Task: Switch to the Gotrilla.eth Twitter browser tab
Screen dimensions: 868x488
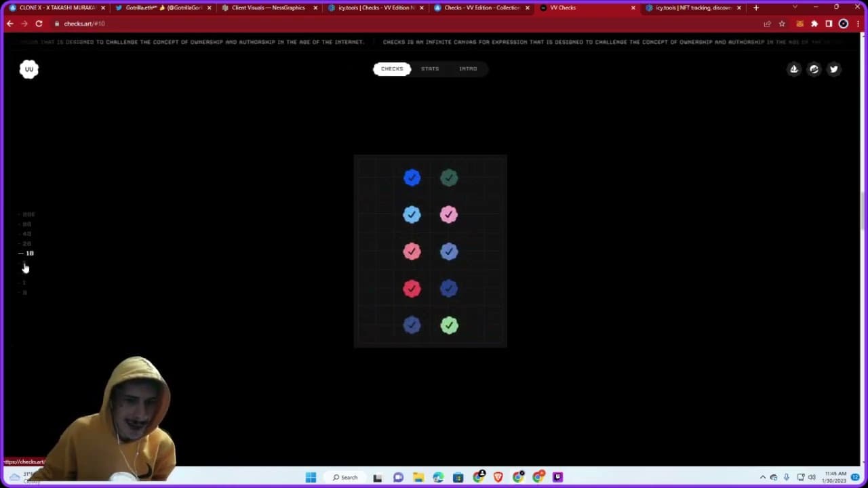Action: (163, 7)
